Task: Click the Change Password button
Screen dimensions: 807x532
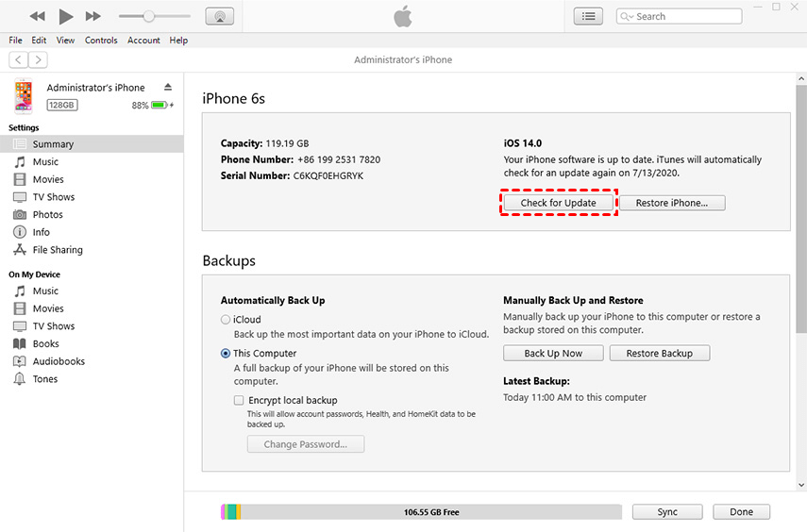Action: [306, 444]
